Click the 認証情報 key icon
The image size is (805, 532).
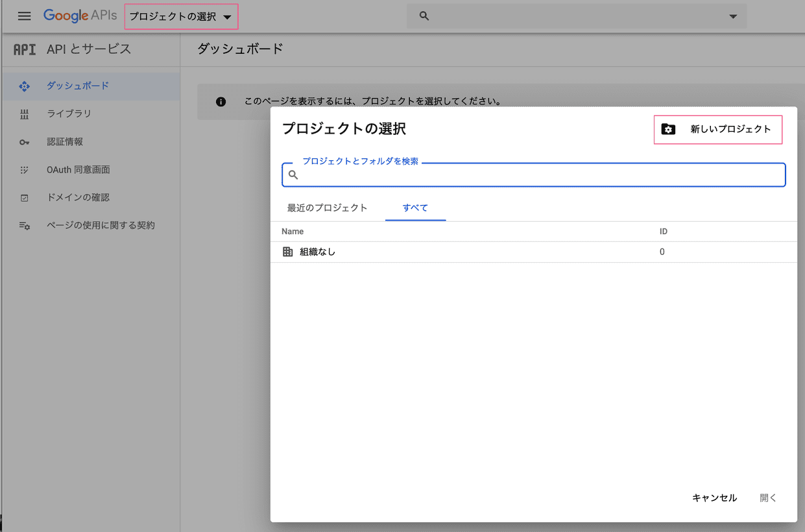tap(25, 141)
